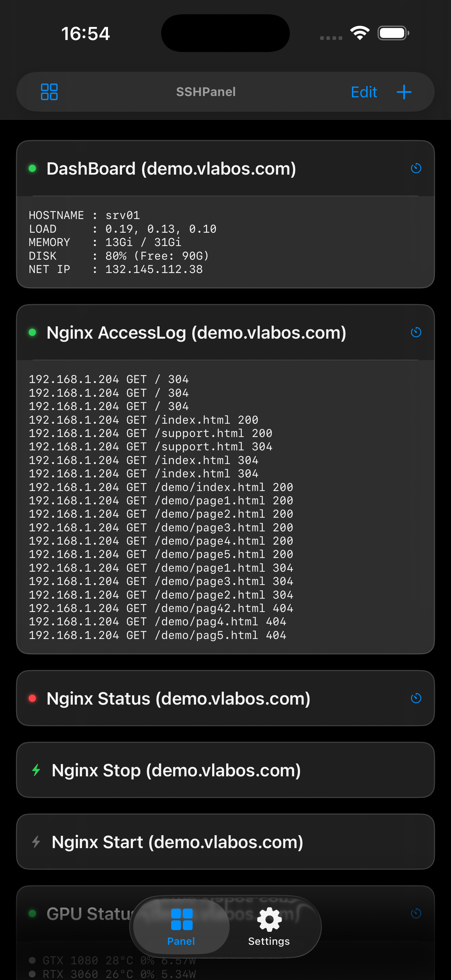The image size is (451, 980).
Task: Tap the lightning icon on Nginx Stop
Action: (36, 770)
